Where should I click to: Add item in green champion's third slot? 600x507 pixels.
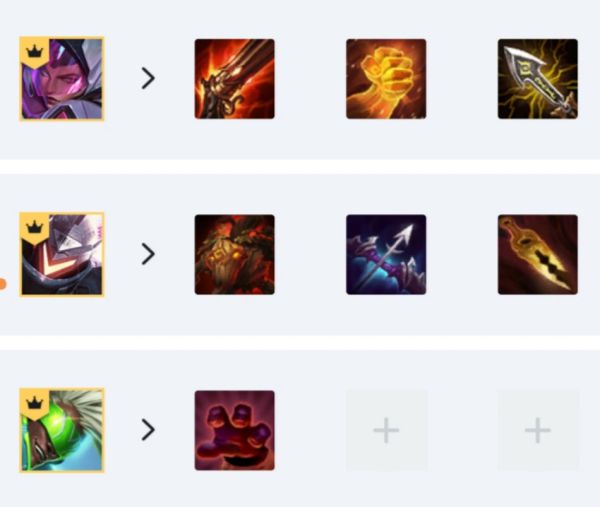538,430
